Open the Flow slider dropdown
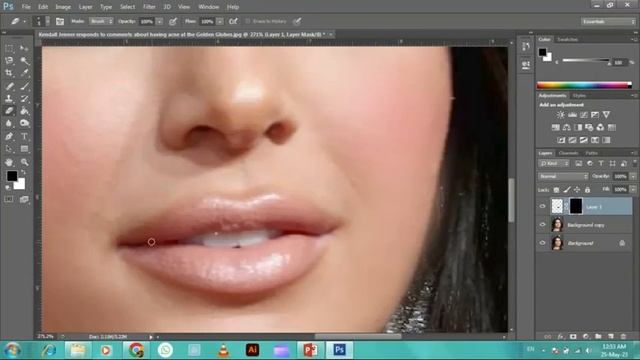 click(x=220, y=21)
